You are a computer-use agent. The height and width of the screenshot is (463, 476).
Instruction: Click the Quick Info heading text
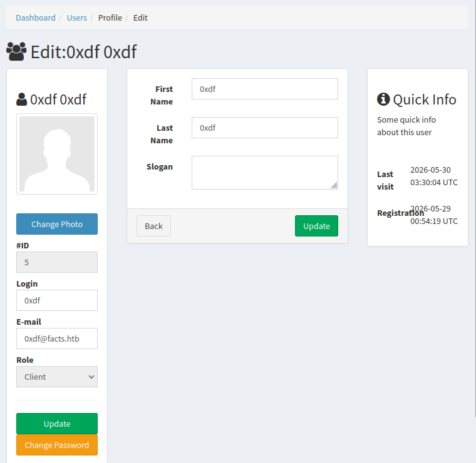(x=425, y=99)
